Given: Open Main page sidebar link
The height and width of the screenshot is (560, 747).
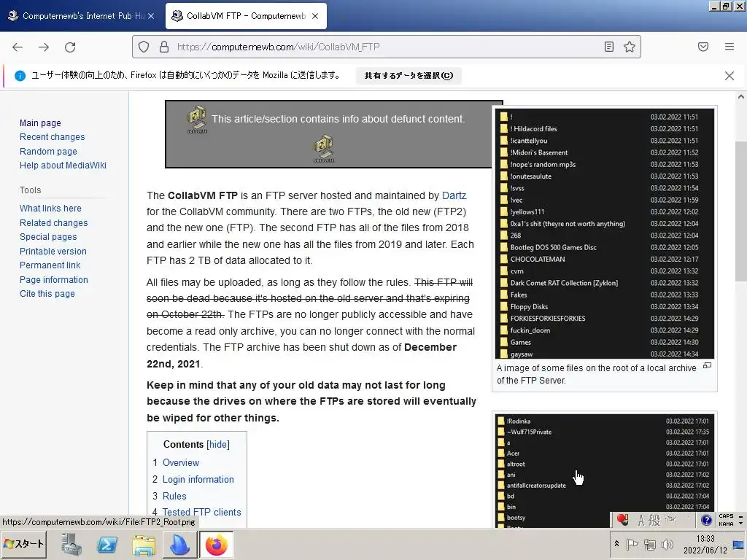Looking at the screenshot, I should 41,122.
